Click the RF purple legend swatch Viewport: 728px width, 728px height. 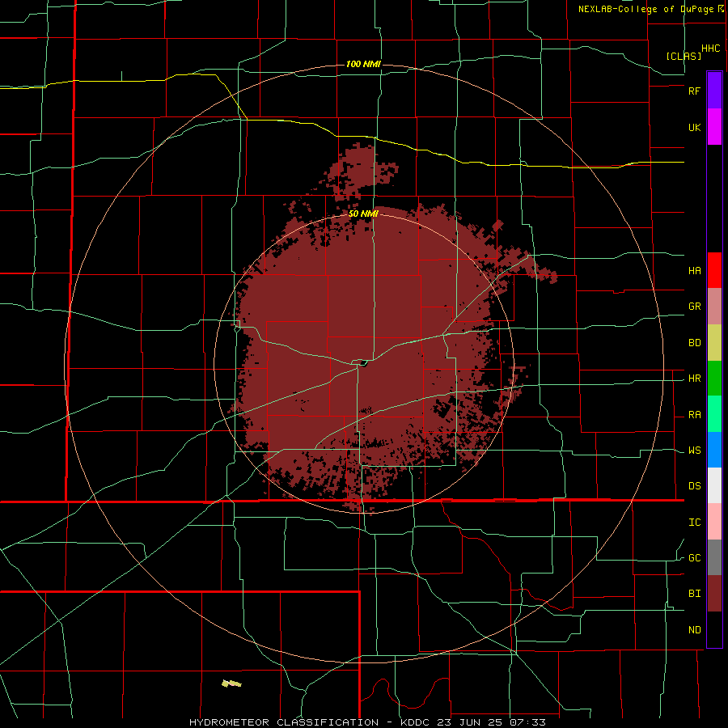coord(714,90)
